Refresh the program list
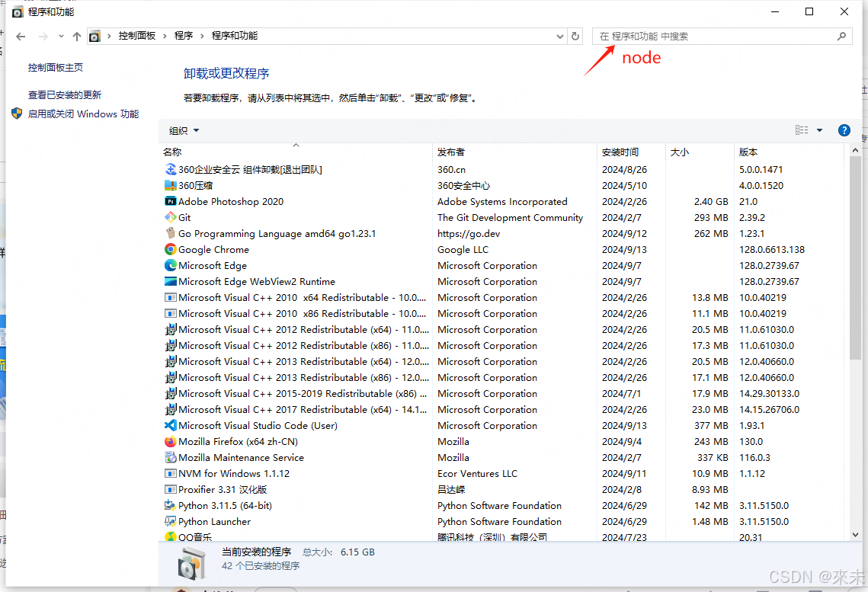This screenshot has height=592, width=868. coord(575,36)
